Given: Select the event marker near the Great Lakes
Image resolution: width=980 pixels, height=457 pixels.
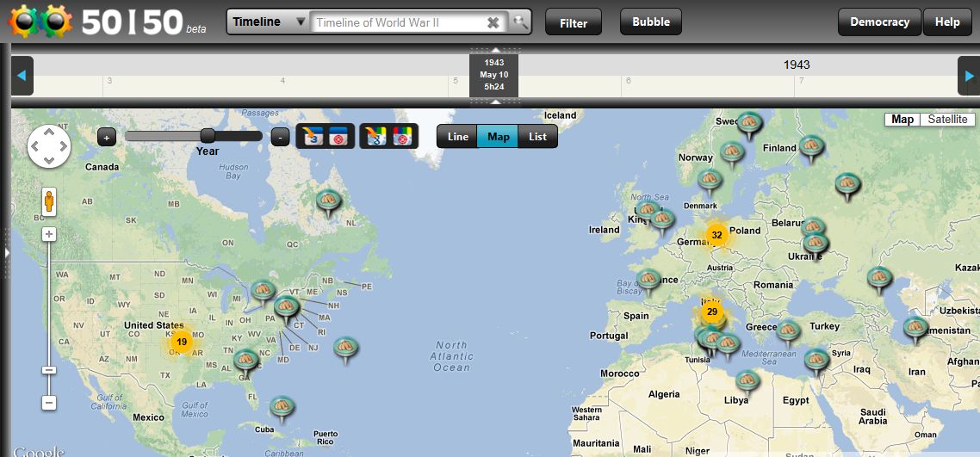Looking at the screenshot, I should [264, 291].
